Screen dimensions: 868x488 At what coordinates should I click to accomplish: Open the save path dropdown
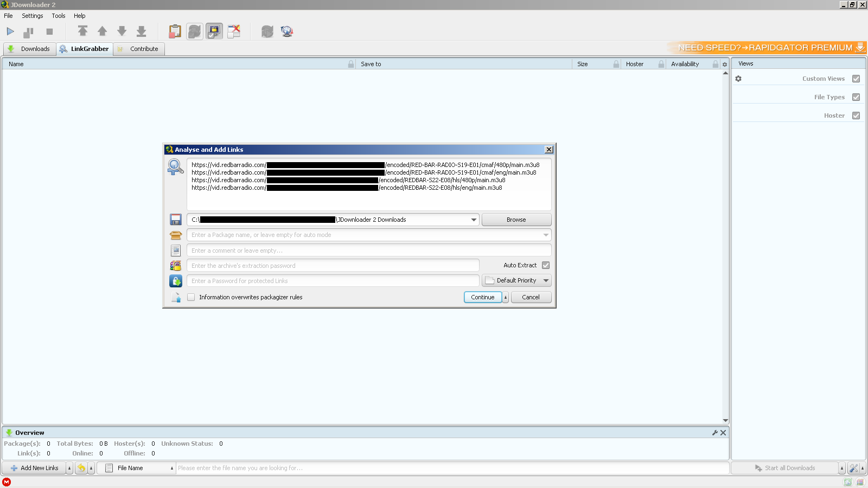tap(474, 220)
